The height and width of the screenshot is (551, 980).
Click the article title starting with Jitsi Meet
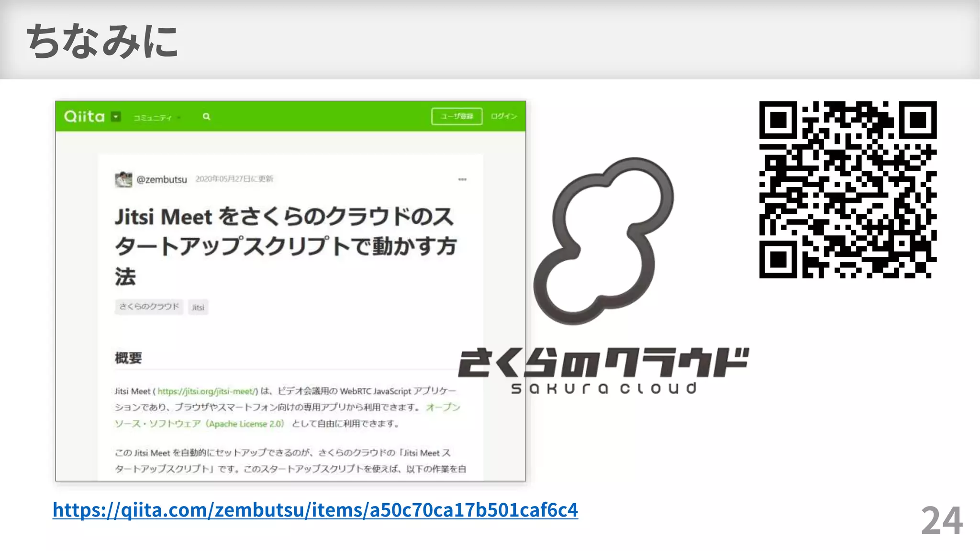click(286, 246)
